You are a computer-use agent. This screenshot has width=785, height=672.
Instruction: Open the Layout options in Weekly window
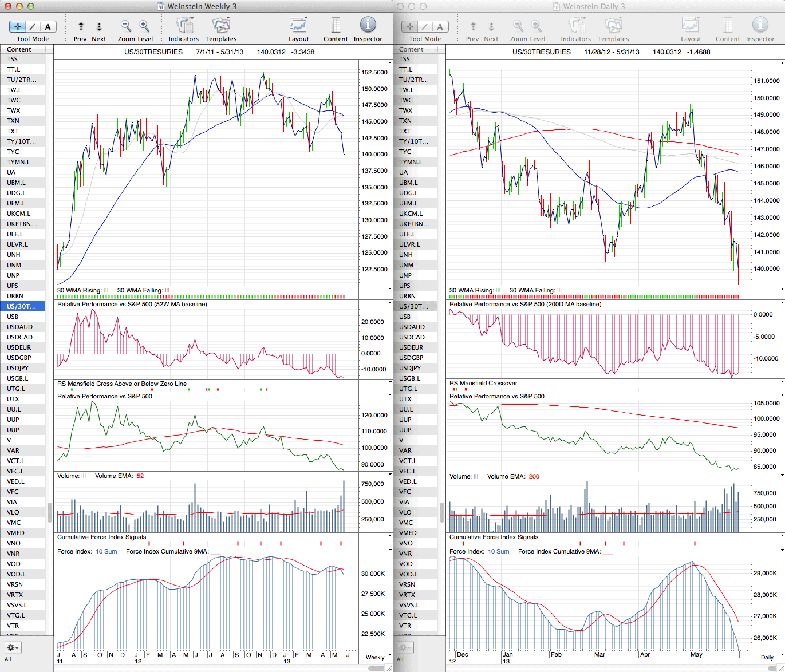coord(298,26)
